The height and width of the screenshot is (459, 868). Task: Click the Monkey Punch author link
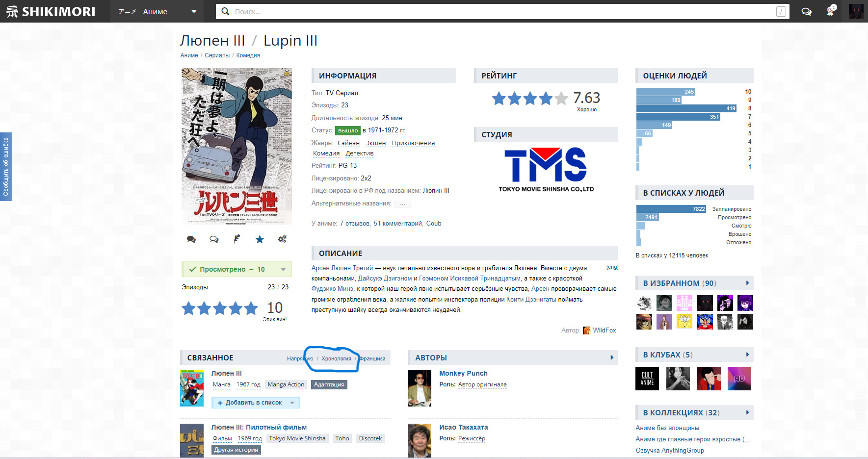(x=463, y=373)
